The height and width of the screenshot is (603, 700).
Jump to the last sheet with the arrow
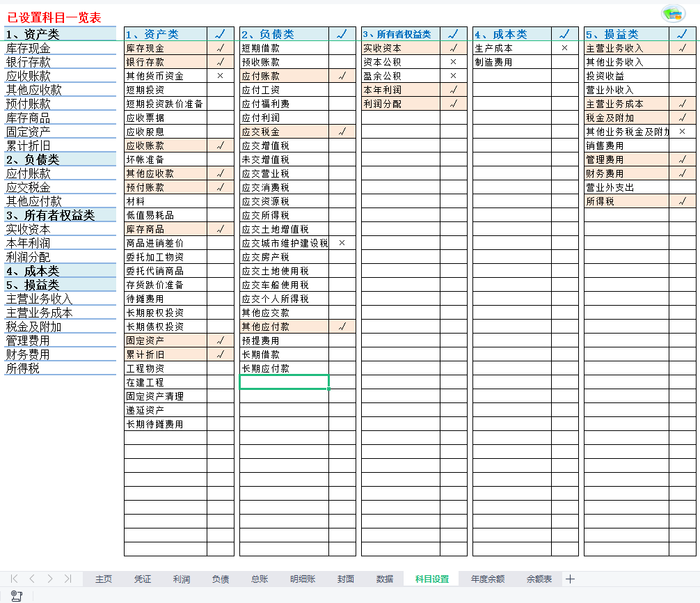tap(67, 579)
